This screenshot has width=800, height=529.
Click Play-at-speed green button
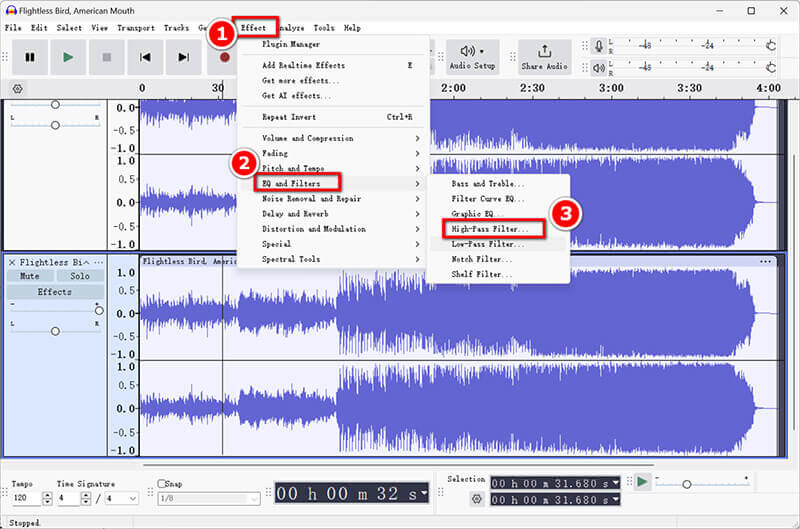click(x=642, y=482)
